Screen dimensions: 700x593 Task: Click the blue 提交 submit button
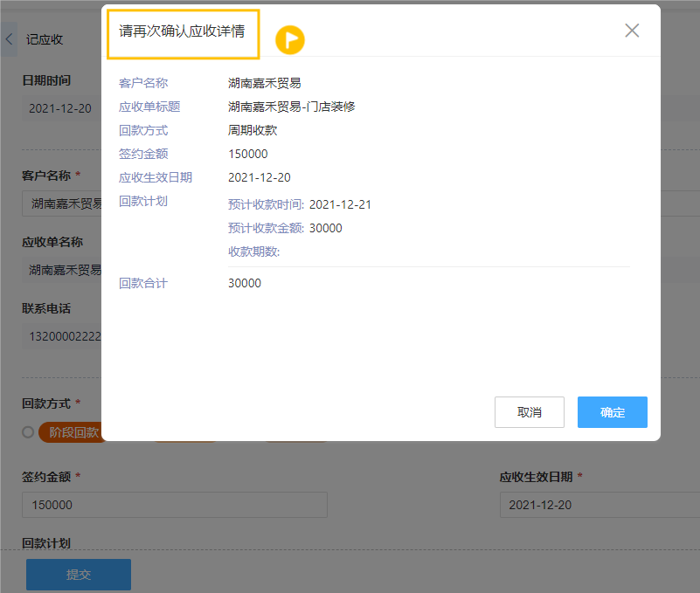point(79,575)
